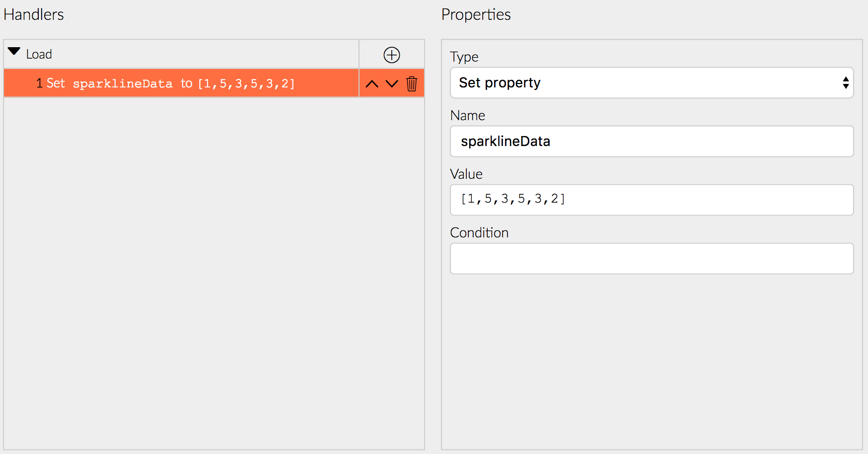Click the Condition field label

coord(479,232)
